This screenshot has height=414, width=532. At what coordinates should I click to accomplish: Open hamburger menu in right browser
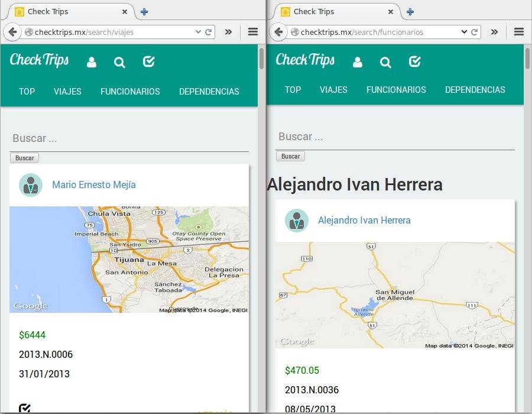(519, 32)
